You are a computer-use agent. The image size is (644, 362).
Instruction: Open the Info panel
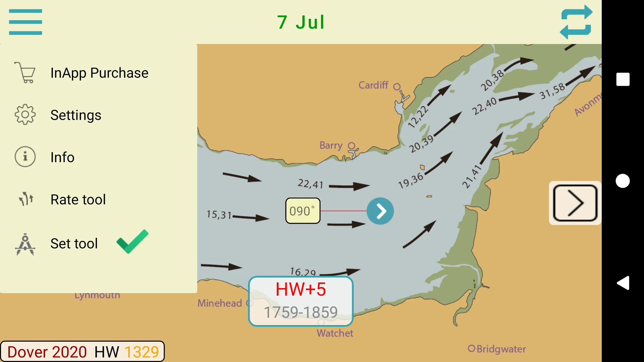(x=61, y=157)
